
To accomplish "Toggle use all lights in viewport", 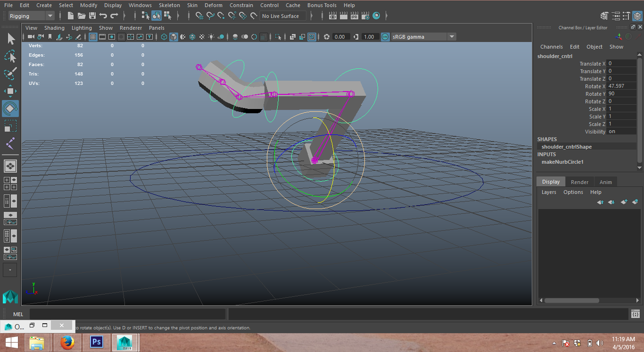I will [212, 37].
